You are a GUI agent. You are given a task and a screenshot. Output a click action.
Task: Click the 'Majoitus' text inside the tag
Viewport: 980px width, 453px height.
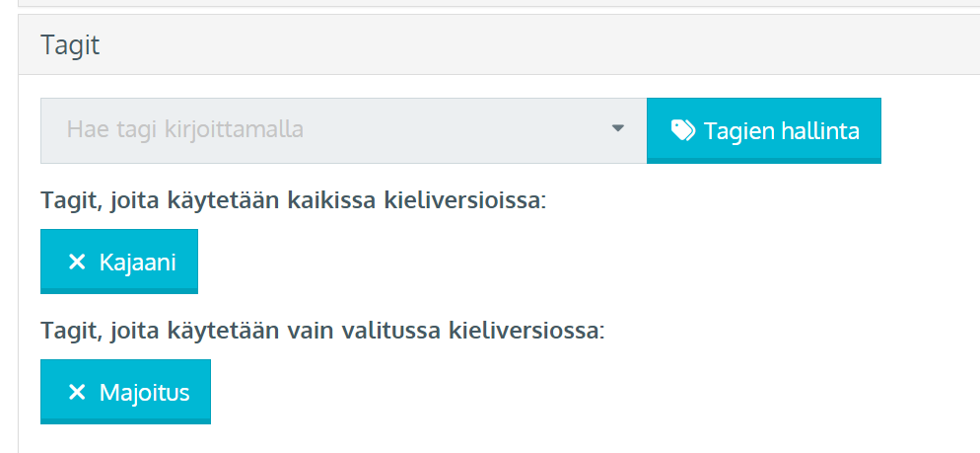tap(144, 393)
